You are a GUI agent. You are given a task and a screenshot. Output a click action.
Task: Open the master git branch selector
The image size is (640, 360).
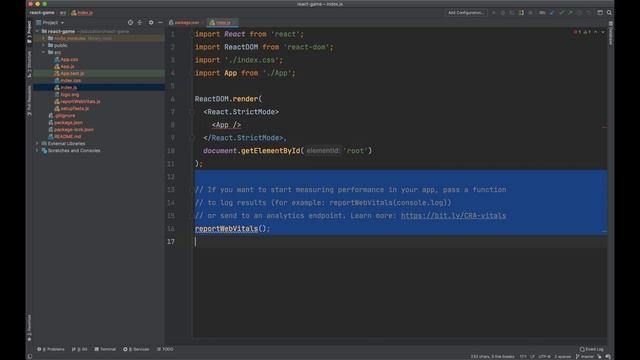(585, 356)
